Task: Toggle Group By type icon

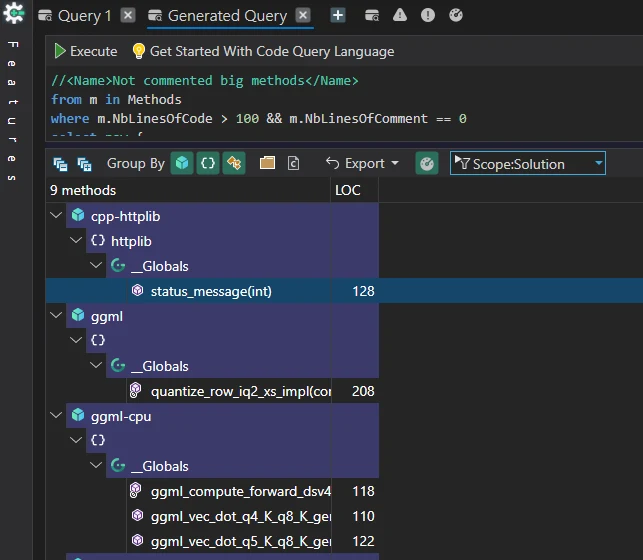Action: pyautogui.click(x=234, y=163)
